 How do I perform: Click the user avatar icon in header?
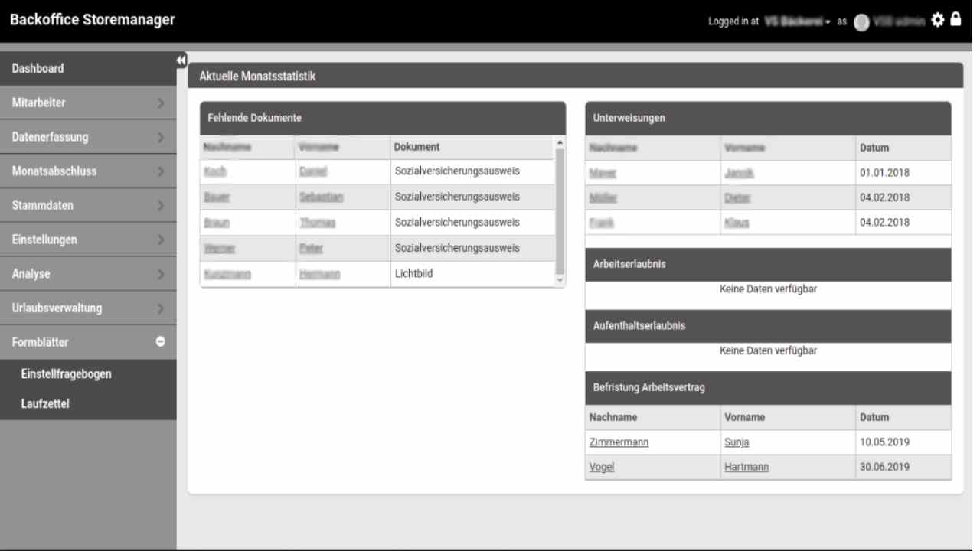861,22
